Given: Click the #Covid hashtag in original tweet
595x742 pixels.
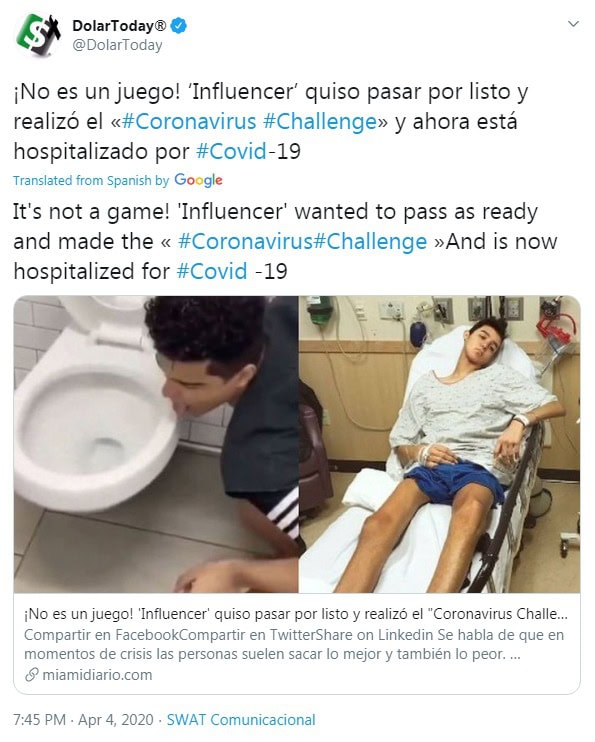Looking at the screenshot, I should click(x=231, y=151).
